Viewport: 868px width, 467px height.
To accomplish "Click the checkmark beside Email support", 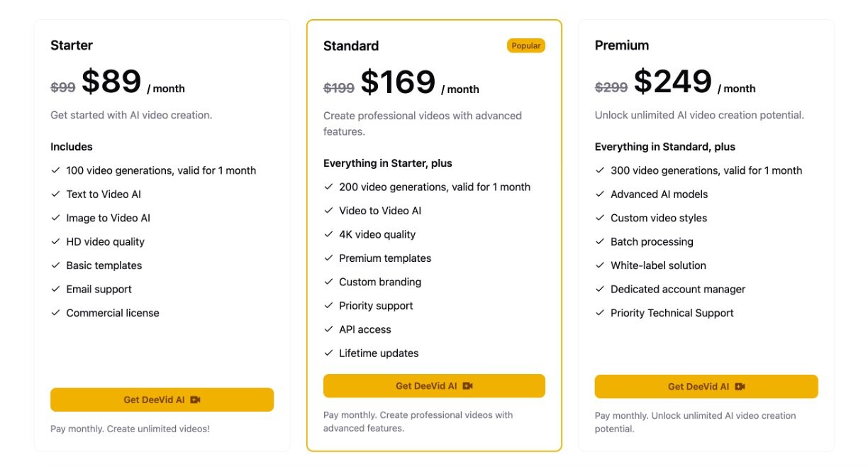I will 55,289.
